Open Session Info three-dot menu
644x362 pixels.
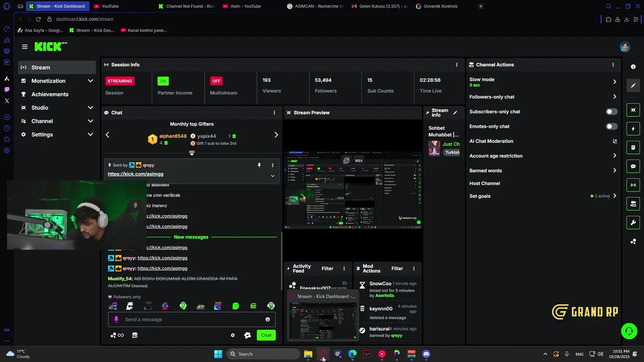pyautogui.click(x=457, y=65)
